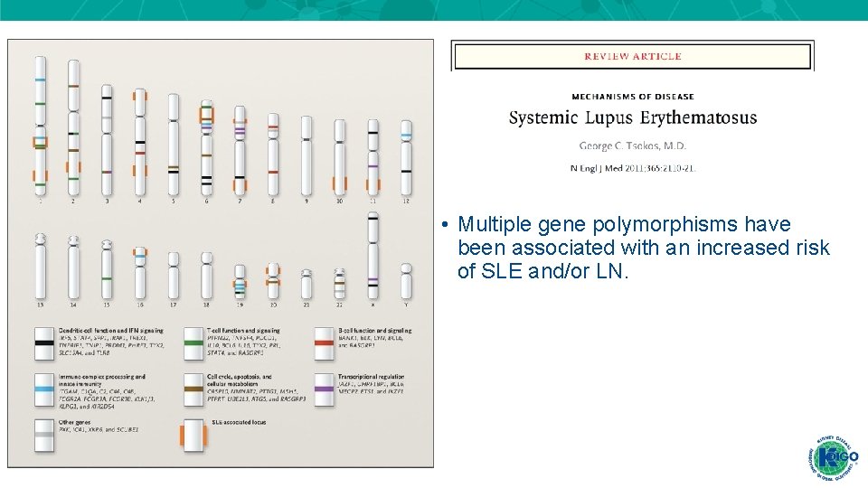Screen dimensions: 868x488
Task: Select chromosome 4 in the karyotype
Action: click(x=140, y=142)
